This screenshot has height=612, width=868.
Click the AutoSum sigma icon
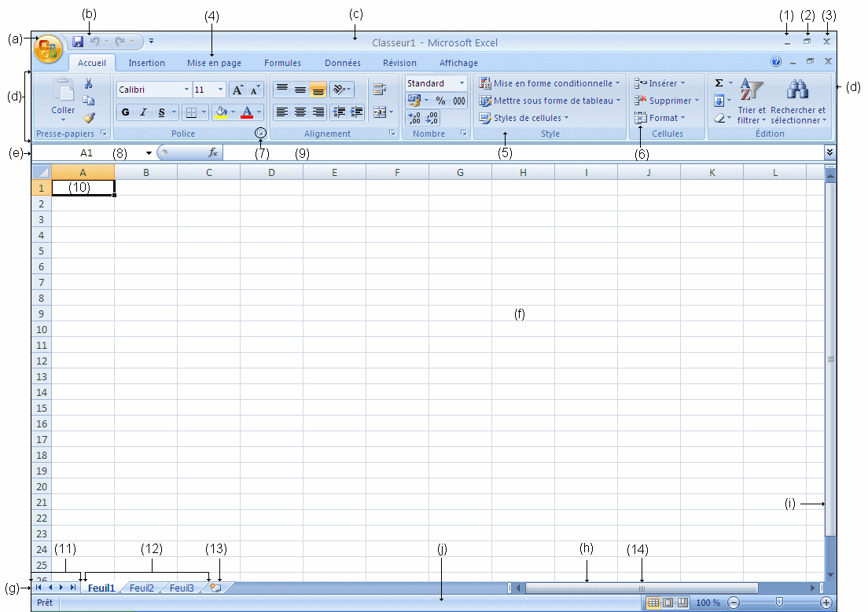click(x=719, y=83)
